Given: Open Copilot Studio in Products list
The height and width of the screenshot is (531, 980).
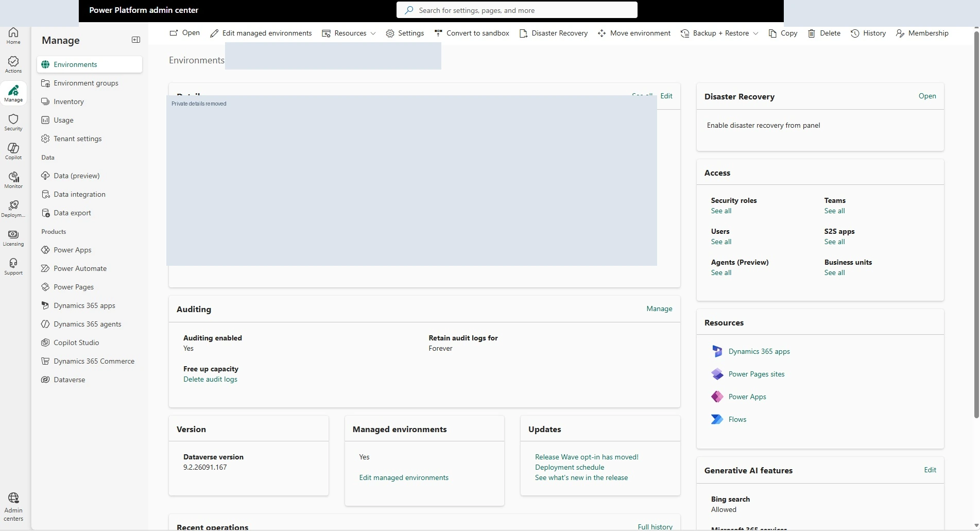Looking at the screenshot, I should pyautogui.click(x=90, y=342).
